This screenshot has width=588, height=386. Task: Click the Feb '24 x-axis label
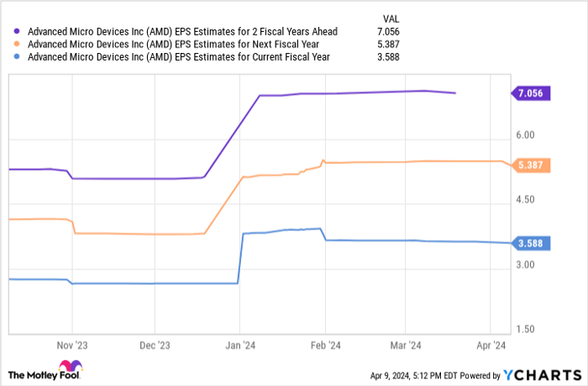[x=323, y=345]
